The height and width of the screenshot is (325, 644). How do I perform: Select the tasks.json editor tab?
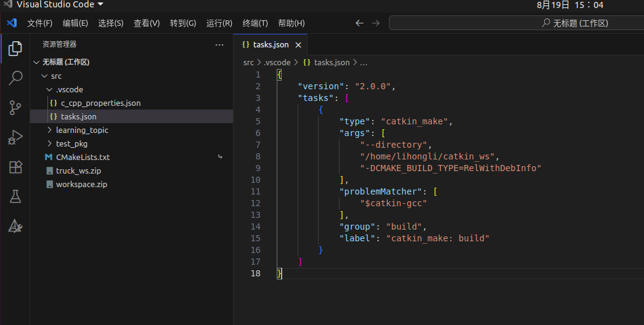pos(271,45)
